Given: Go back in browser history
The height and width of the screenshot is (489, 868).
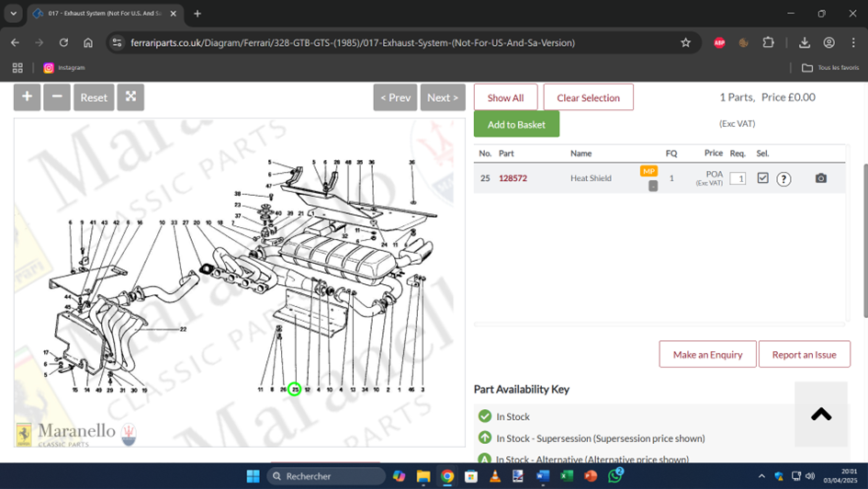Looking at the screenshot, I should (x=15, y=42).
